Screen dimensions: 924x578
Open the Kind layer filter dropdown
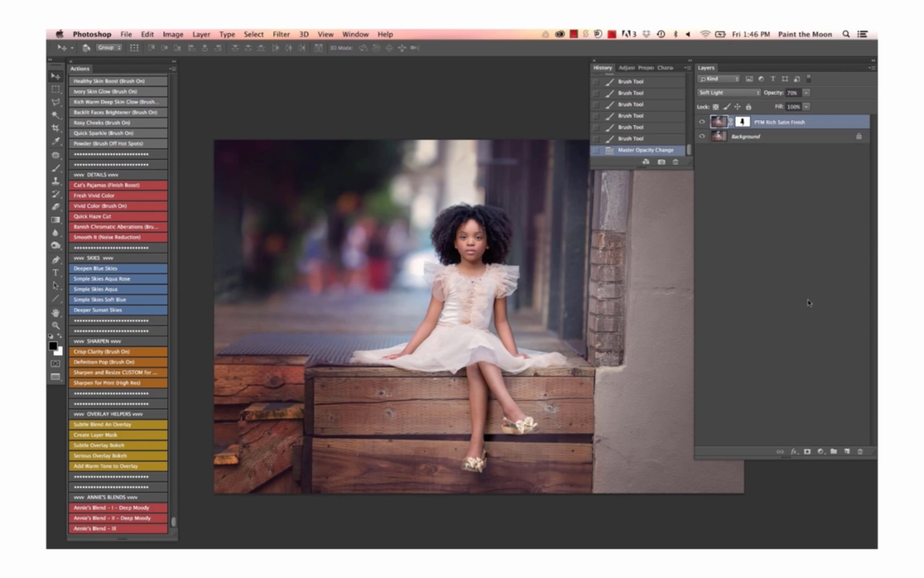click(718, 79)
